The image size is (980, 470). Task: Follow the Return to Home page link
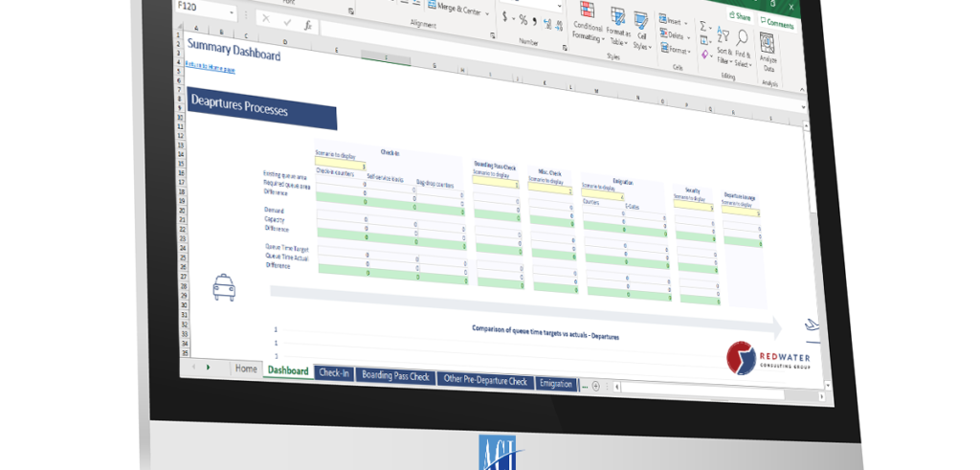click(x=210, y=69)
